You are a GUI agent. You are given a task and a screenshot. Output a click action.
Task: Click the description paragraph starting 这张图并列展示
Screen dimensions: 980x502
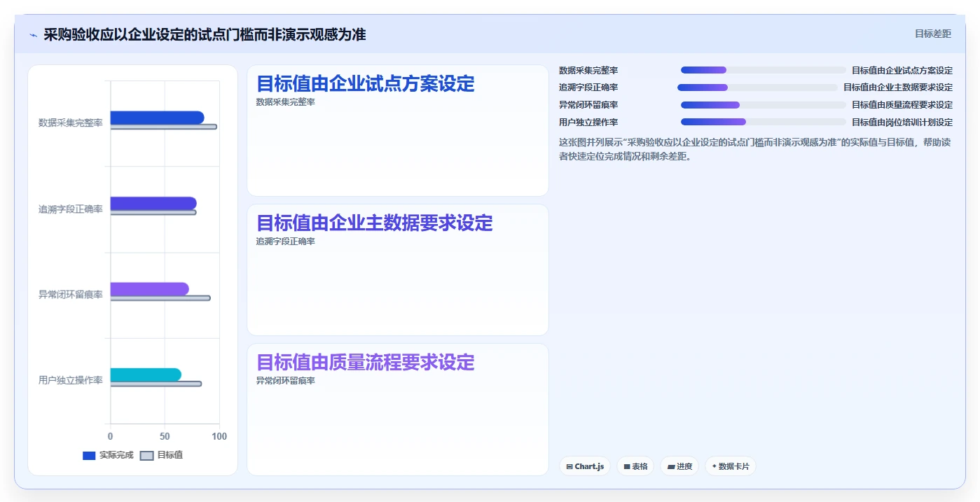coord(755,149)
